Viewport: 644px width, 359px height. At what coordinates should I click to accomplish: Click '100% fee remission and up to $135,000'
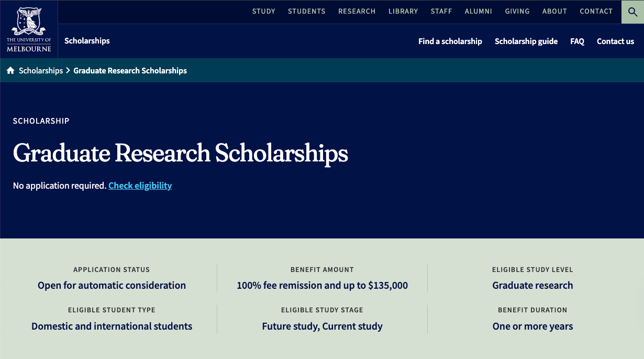pos(322,286)
